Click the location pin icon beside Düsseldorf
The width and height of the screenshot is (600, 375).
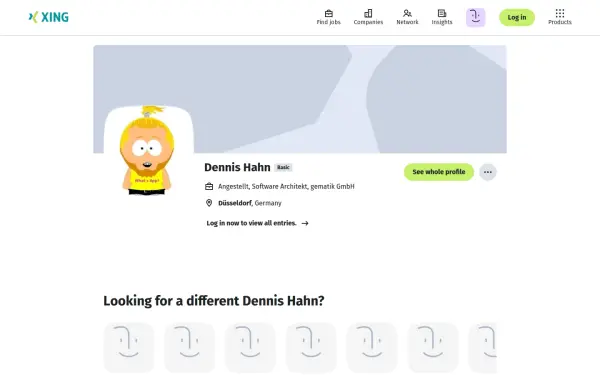point(209,203)
